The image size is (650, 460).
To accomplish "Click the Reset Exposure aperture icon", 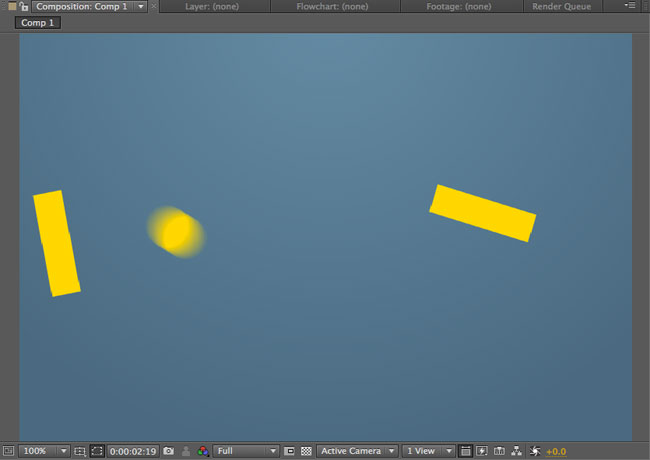I will pyautogui.click(x=535, y=451).
